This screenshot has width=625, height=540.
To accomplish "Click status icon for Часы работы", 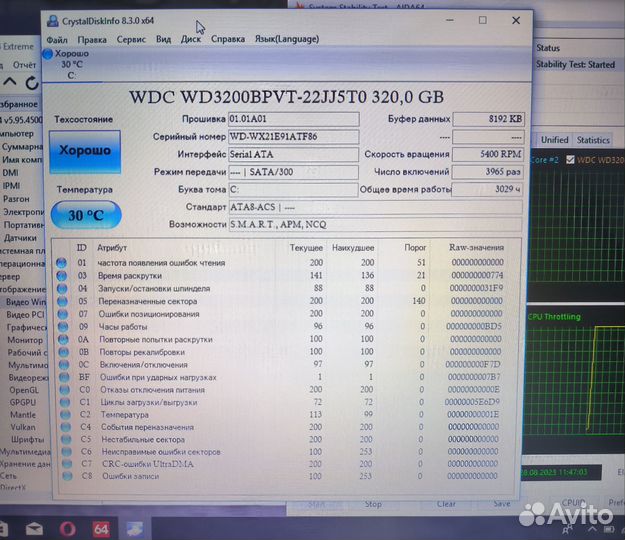I will click(63, 327).
